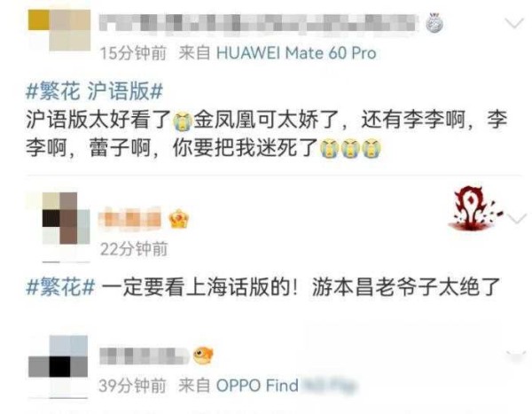View the first commenter's pixelated avatar

(59, 30)
